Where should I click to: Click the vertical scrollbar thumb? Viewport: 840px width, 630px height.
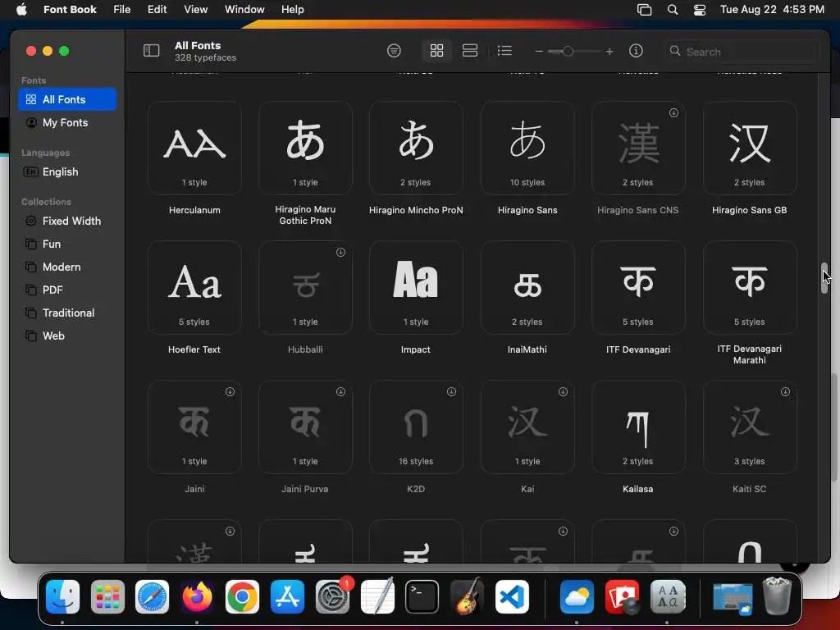pyautogui.click(x=824, y=278)
